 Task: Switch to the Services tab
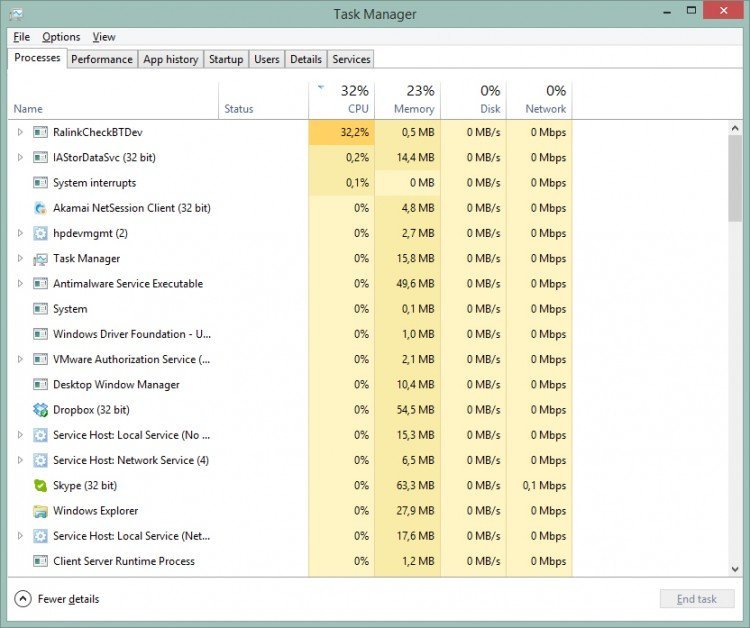coord(351,59)
